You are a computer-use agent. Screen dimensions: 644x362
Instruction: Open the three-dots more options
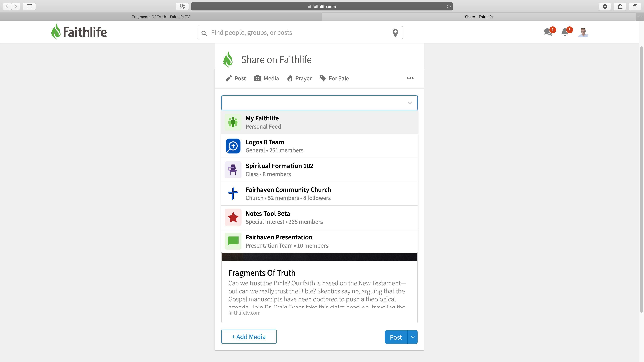click(410, 78)
